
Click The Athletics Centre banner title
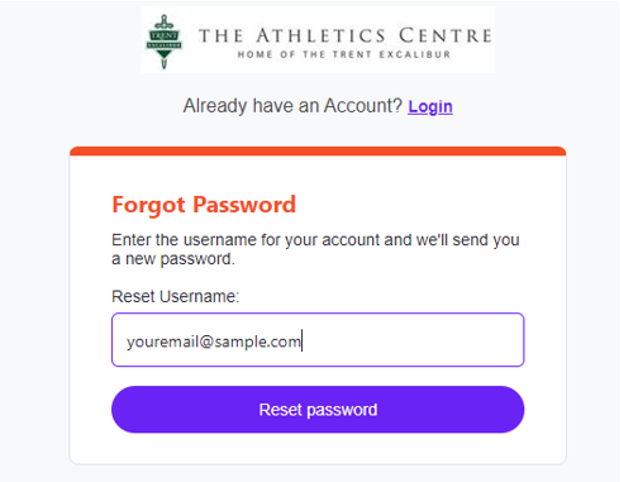coord(345,35)
